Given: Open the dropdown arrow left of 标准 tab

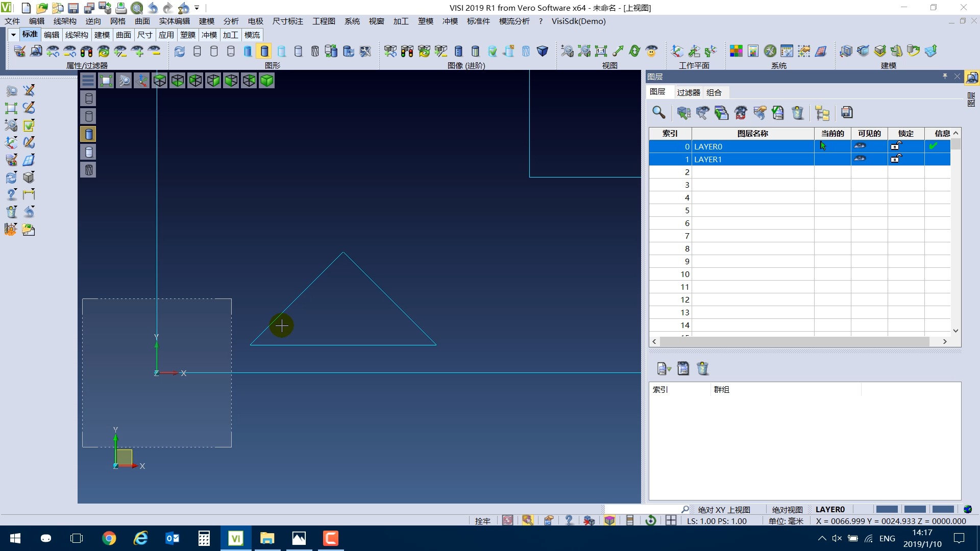Looking at the screenshot, I should click(13, 35).
